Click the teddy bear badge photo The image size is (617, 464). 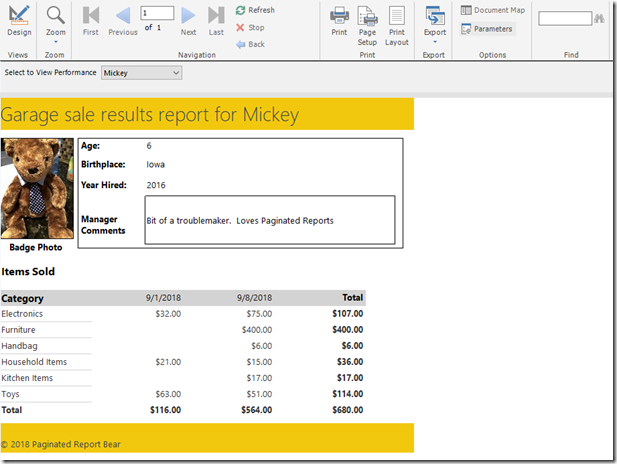36,188
